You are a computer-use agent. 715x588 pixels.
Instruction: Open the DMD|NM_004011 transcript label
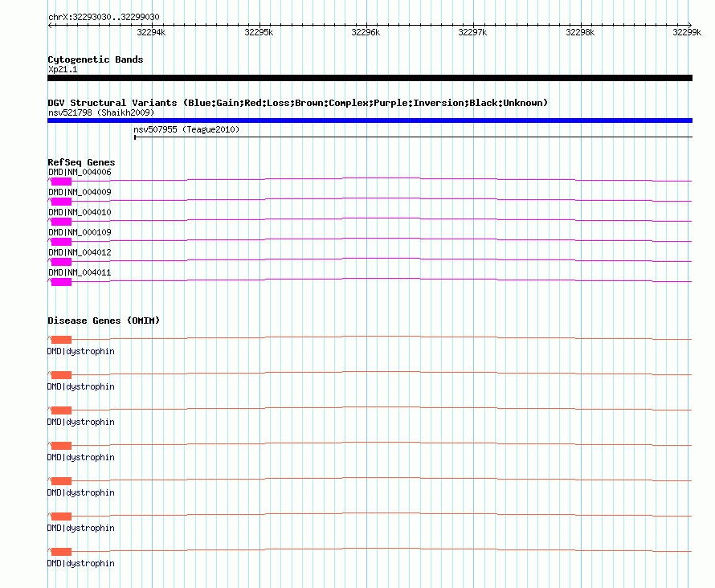coord(80,272)
